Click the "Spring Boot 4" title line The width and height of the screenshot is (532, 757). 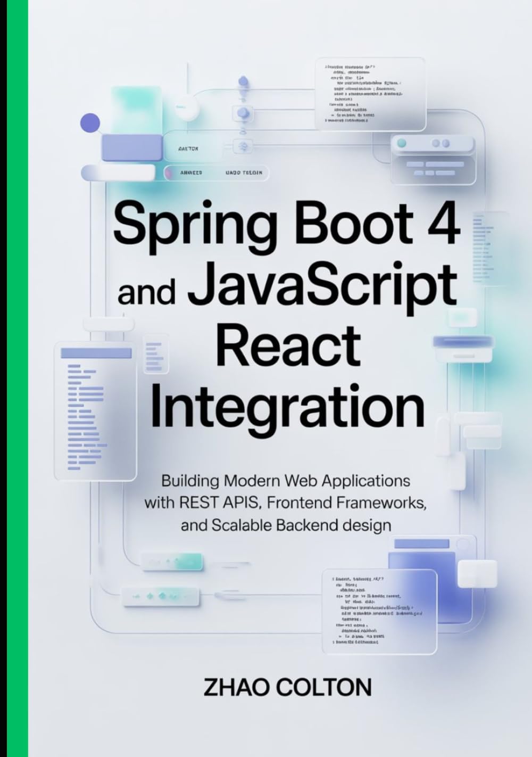pyautogui.click(x=287, y=227)
